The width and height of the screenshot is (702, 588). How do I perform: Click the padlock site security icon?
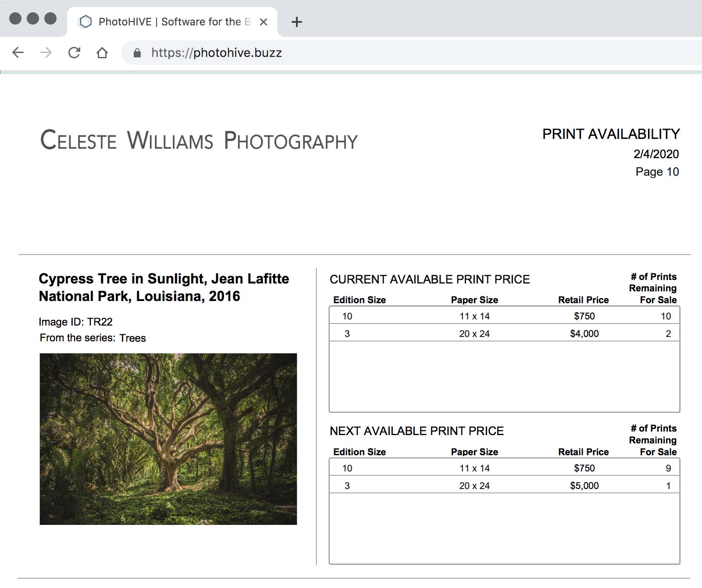click(x=137, y=53)
